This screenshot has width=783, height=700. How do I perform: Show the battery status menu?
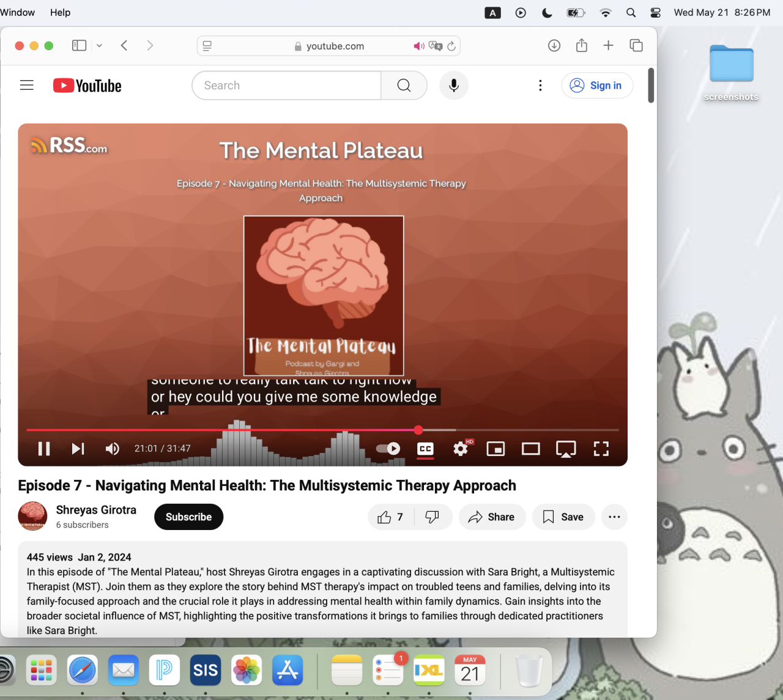tap(576, 12)
